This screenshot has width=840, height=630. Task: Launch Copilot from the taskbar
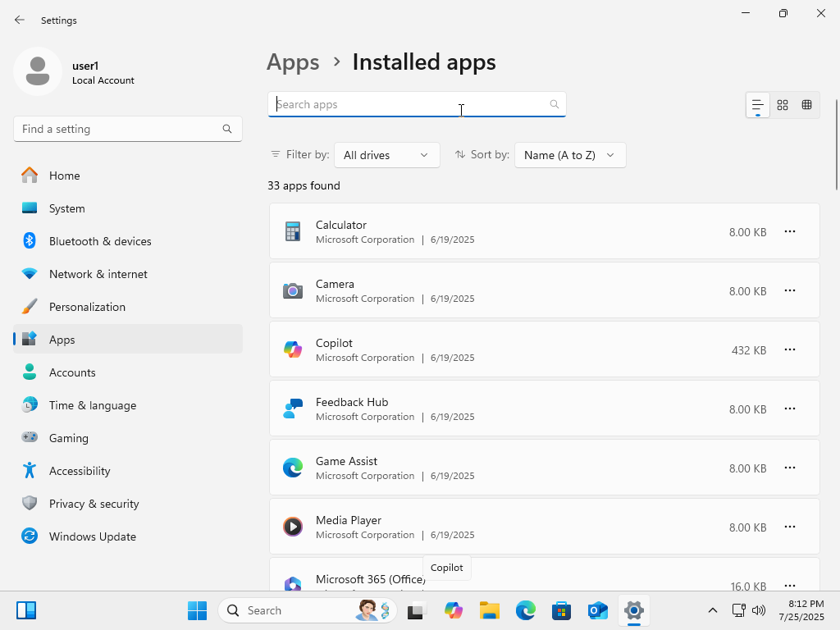(x=453, y=610)
